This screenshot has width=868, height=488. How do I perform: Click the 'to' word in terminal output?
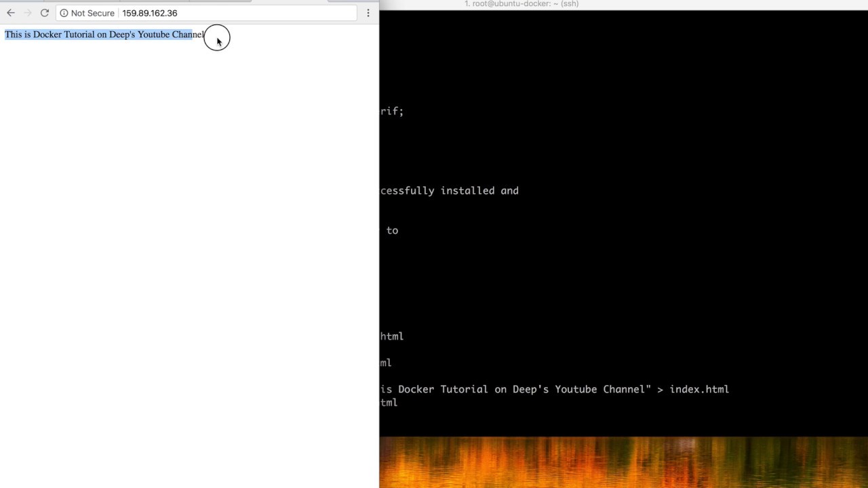pos(392,230)
